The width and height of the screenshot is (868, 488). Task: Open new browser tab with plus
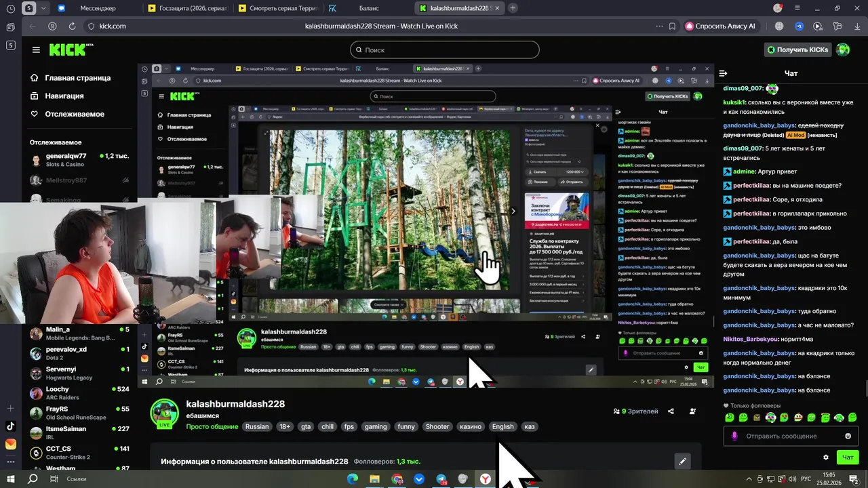(513, 8)
